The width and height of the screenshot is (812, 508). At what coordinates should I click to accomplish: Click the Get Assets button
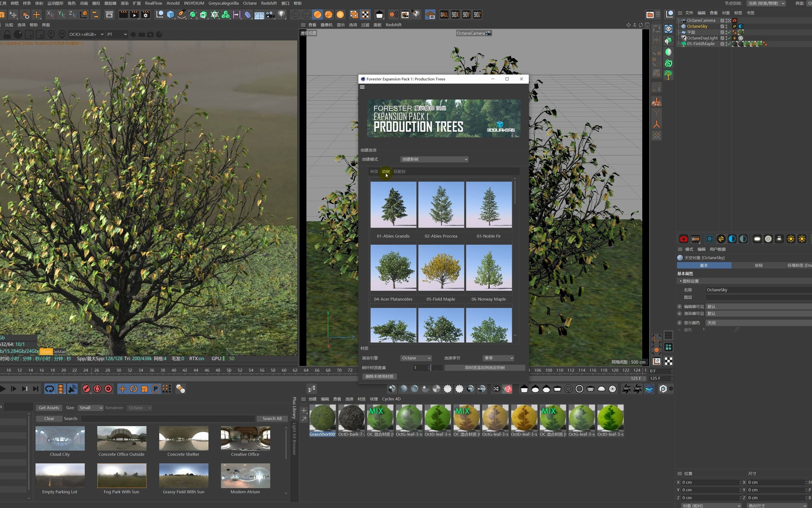tap(49, 408)
